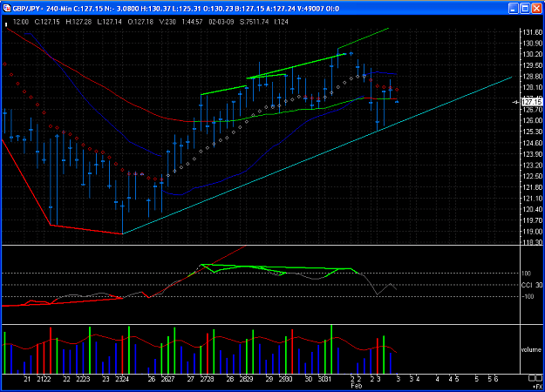
Task: Click the 2122 date label on time axis
Action: point(44,379)
